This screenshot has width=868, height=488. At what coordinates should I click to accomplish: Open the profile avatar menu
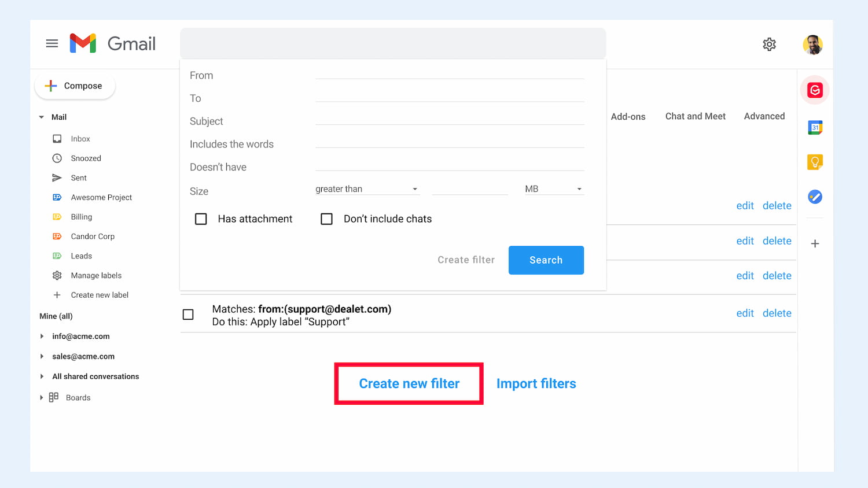[813, 44]
